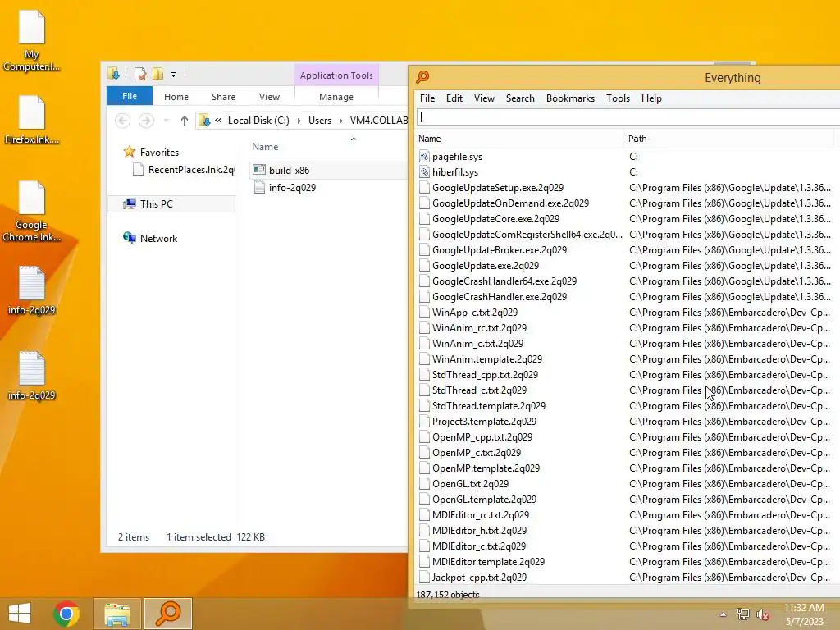Screen dimensions: 840x630
Task: Select build-x86 file in Explorer
Action: coord(290,171)
